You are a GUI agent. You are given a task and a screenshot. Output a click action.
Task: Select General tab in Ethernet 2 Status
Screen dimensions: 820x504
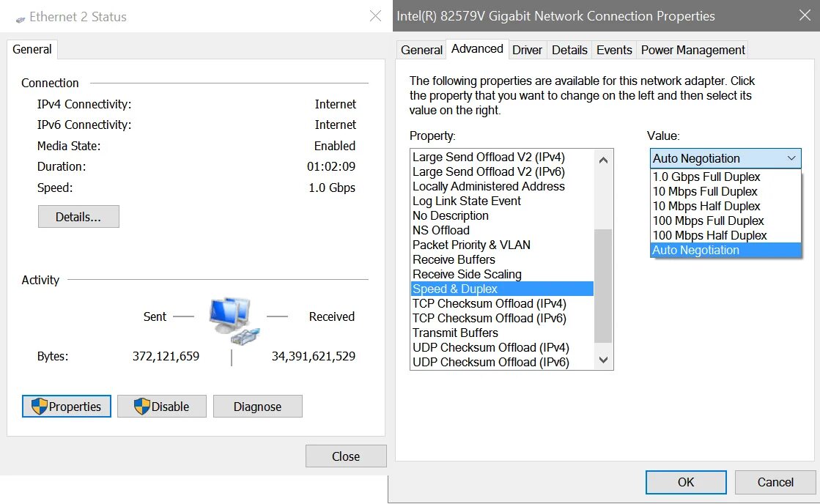pyautogui.click(x=32, y=49)
